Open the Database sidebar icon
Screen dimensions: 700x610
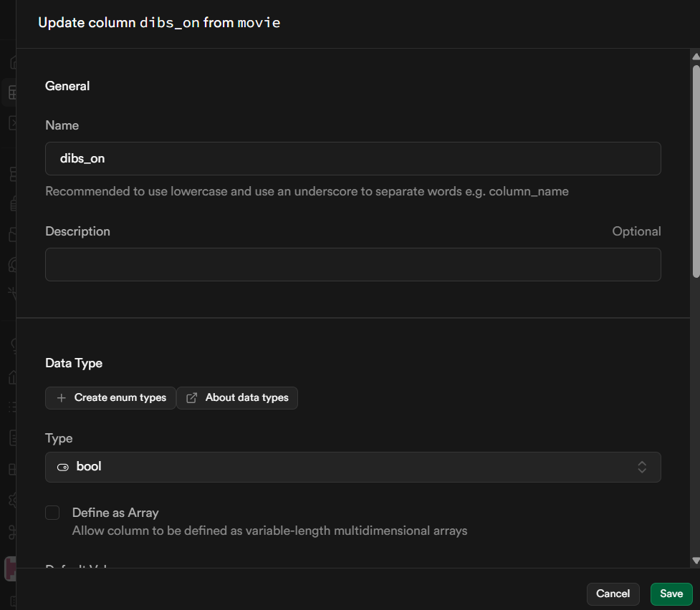pyautogui.click(x=11, y=174)
